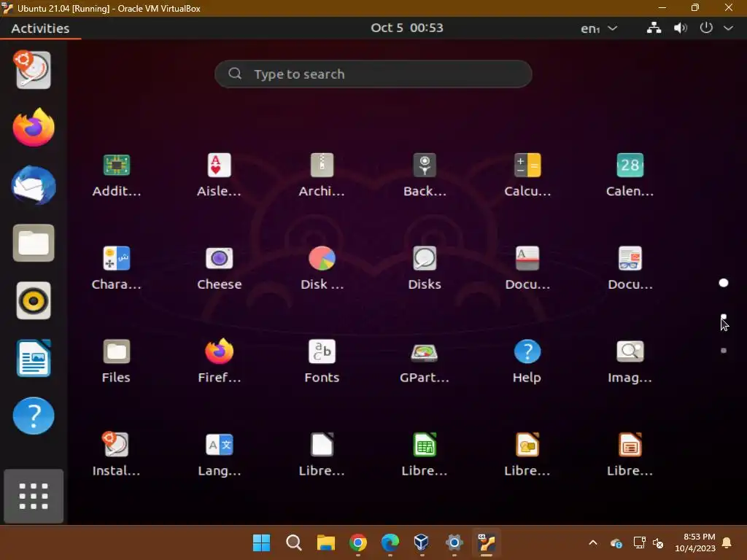Open Document Viewer icon with glasses
Screen dimensions: 747x560
(630, 268)
